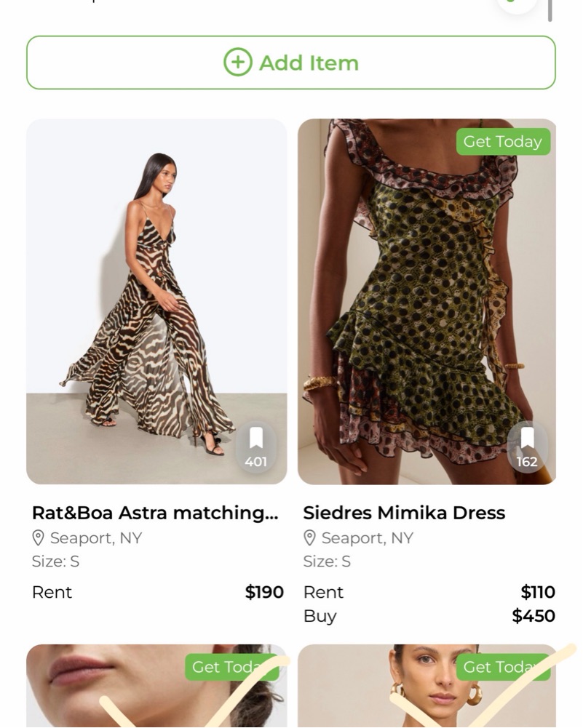
Task: Click the vertical scrollbar at the top right
Action: tap(550, 10)
